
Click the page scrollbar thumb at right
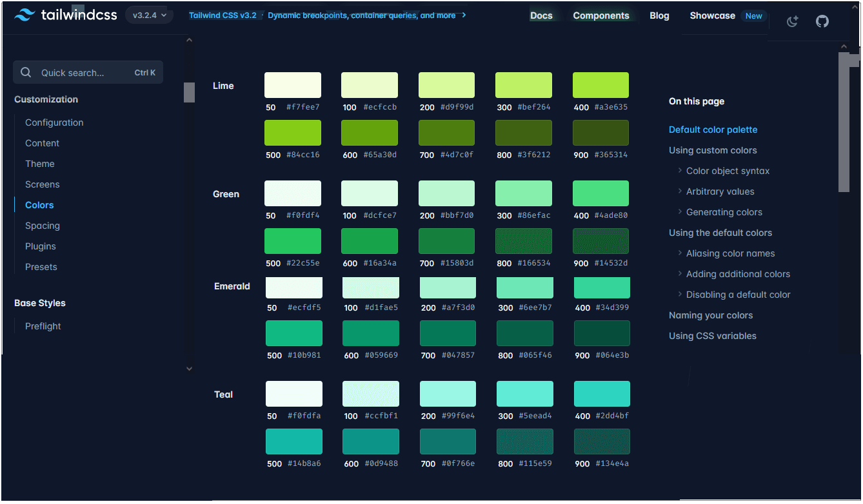coord(844,122)
